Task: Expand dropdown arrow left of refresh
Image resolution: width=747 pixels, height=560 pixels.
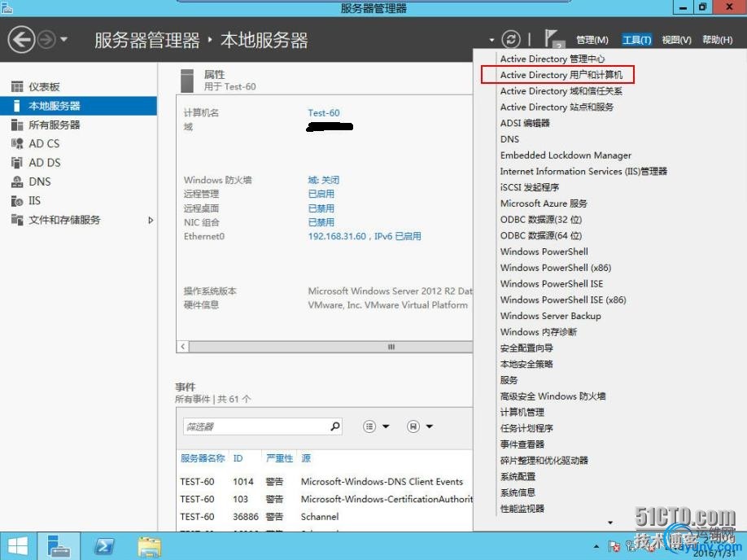Action: [x=491, y=40]
